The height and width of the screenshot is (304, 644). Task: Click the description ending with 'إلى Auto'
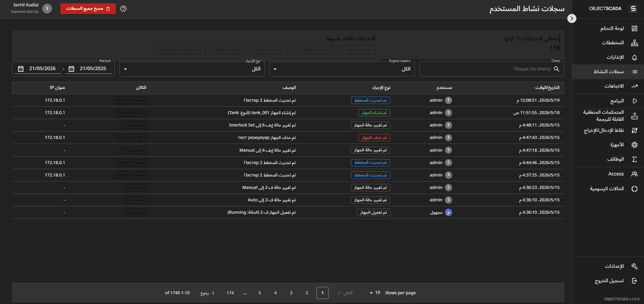(x=272, y=200)
